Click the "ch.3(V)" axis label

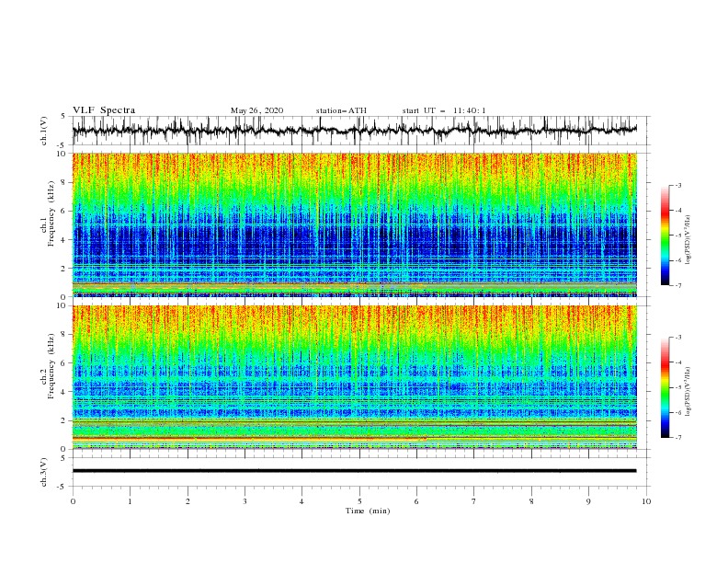(x=44, y=472)
